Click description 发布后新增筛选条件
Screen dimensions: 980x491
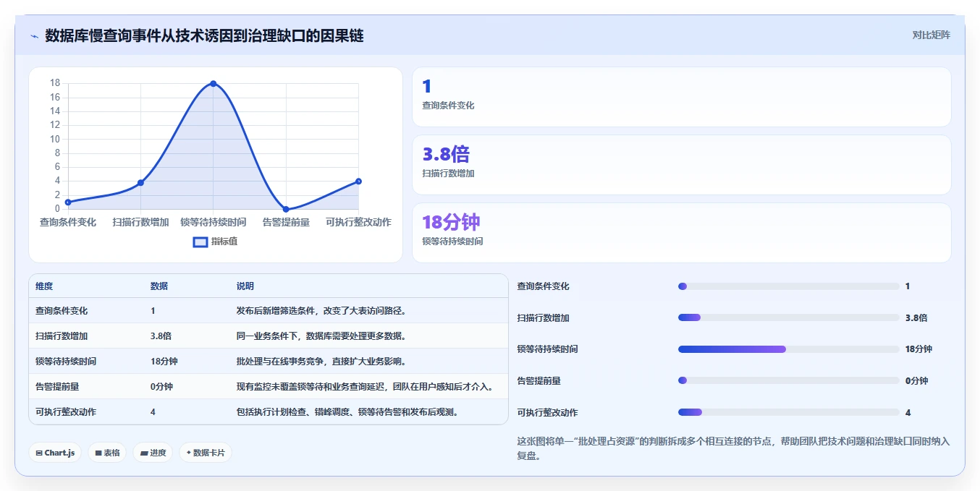point(324,311)
